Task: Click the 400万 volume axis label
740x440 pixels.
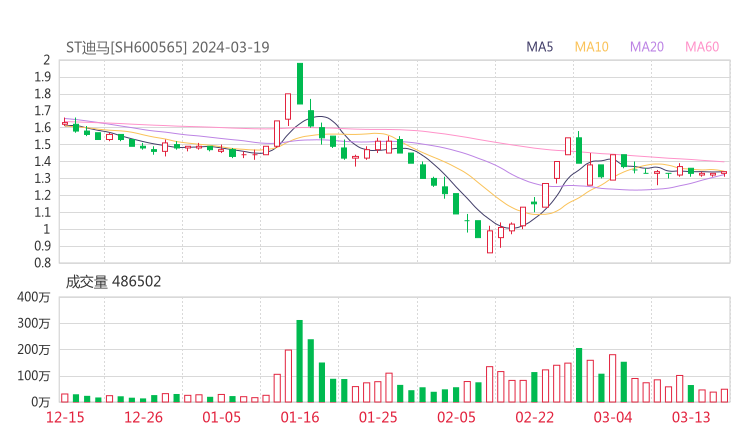Action: click(34, 297)
